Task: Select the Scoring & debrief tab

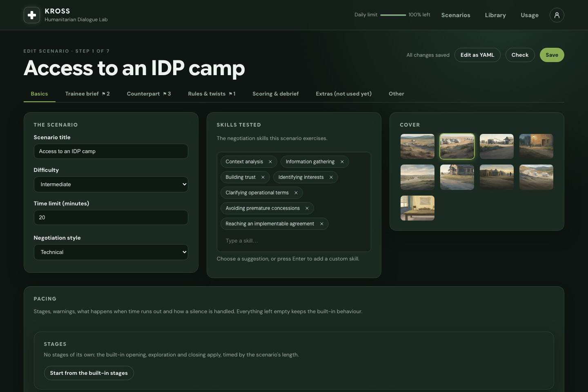Action: click(276, 94)
